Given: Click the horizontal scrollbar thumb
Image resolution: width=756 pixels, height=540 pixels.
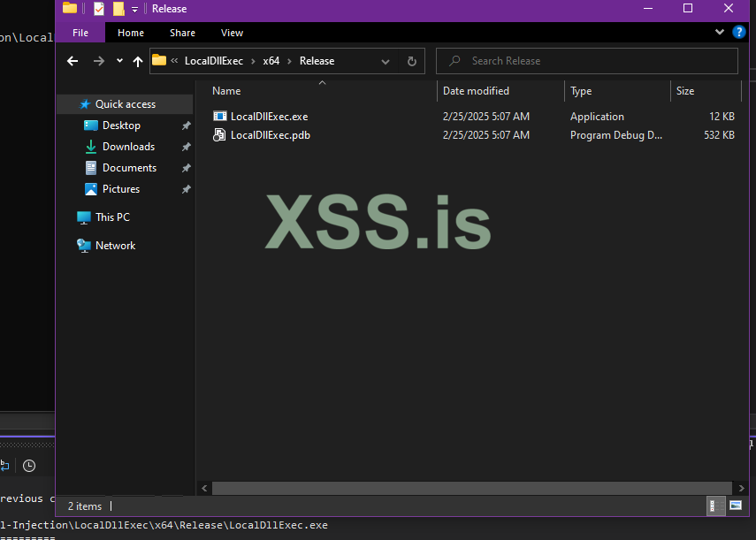Looking at the screenshot, I should pos(472,488).
